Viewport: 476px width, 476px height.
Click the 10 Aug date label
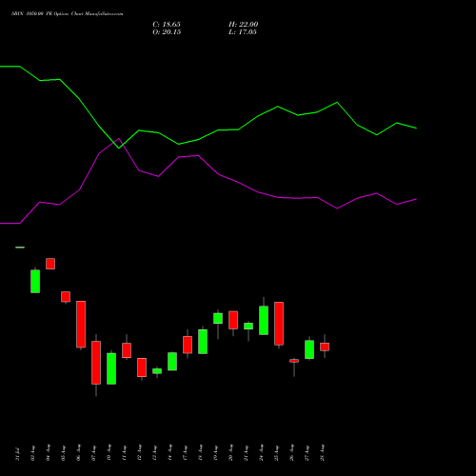pos(109,453)
